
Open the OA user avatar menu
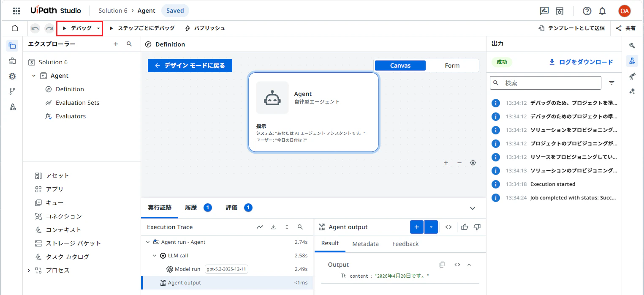(x=624, y=11)
